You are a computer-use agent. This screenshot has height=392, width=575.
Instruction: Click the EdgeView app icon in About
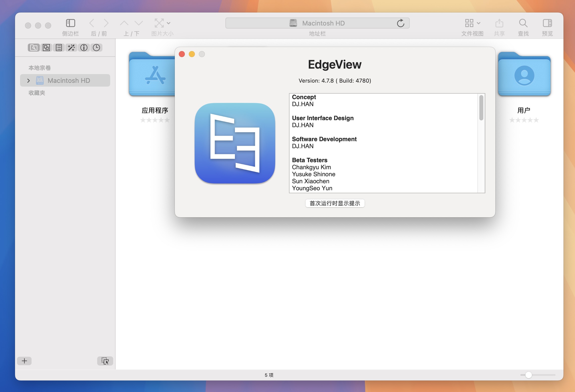tap(235, 143)
